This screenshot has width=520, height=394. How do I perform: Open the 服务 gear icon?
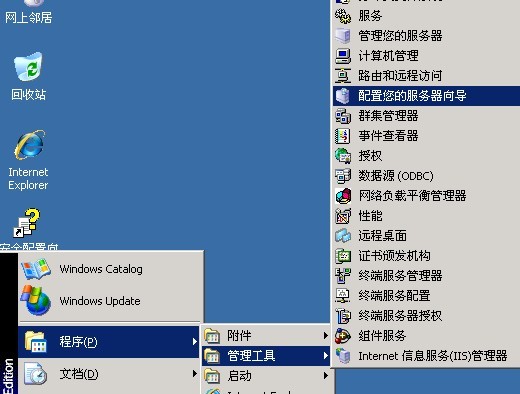click(343, 16)
